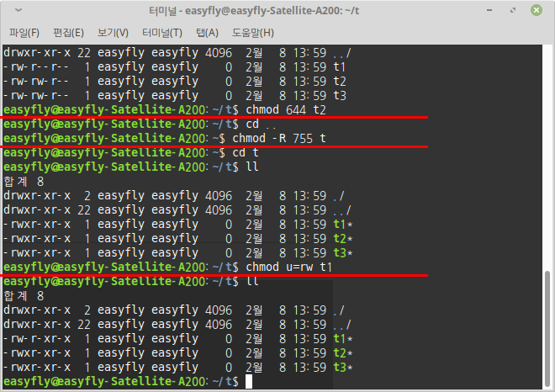
Task: Click the 'cd t' command text
Action: tap(246, 152)
